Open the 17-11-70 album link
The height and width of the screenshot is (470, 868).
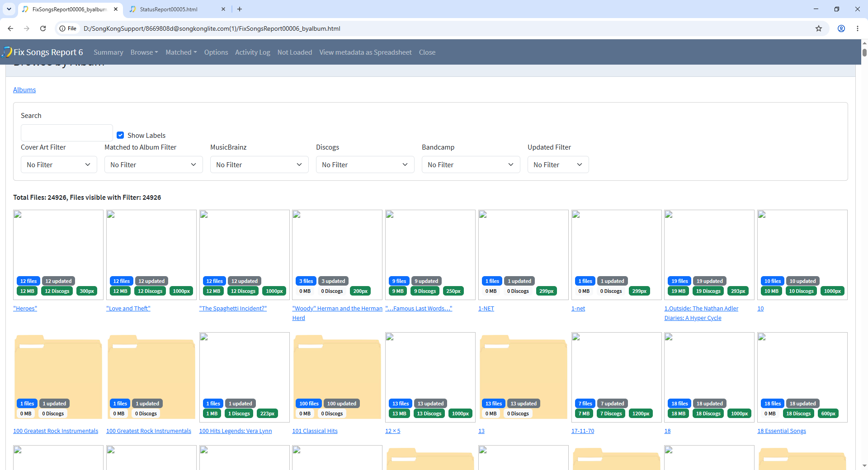pos(583,431)
